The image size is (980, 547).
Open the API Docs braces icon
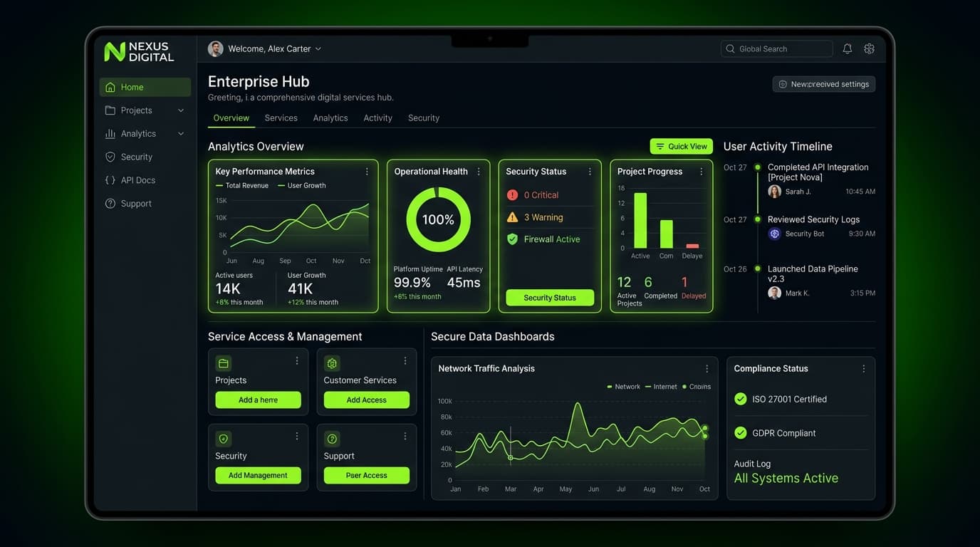tap(110, 180)
